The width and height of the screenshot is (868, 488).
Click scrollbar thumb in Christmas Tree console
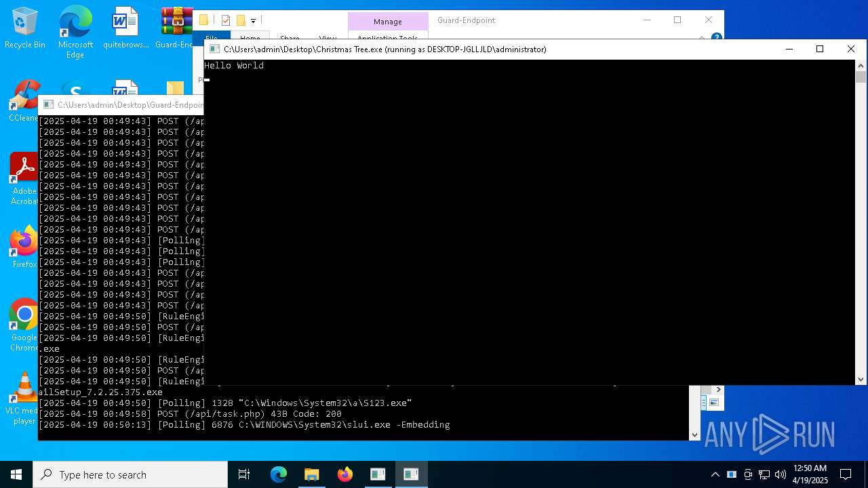(861, 77)
